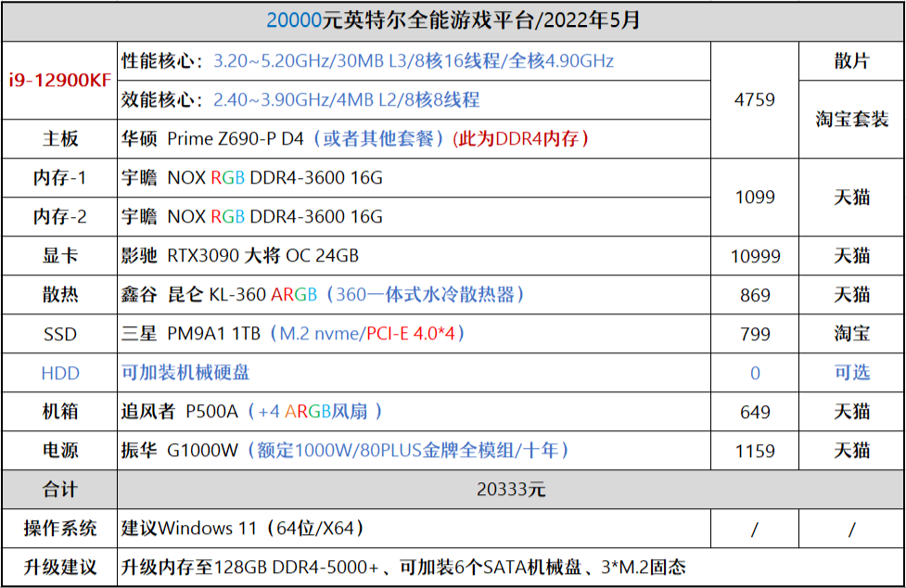
Task: Select the '升级建议' label cell
Action: pyautogui.click(x=60, y=568)
